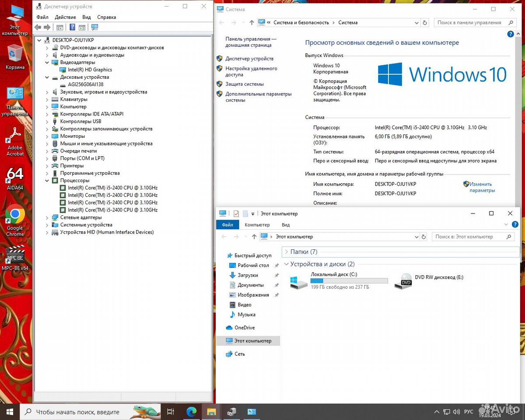
Task: Click the Поиск в: Этот компьютер field
Action: coord(473,237)
